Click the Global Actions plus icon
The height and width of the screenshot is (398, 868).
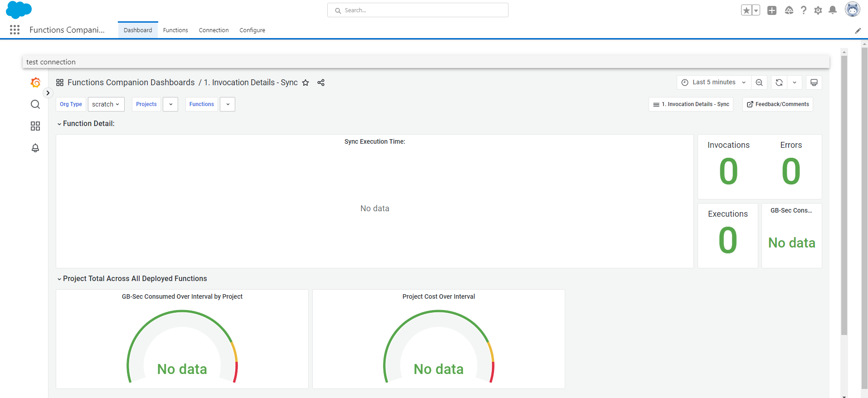click(772, 10)
